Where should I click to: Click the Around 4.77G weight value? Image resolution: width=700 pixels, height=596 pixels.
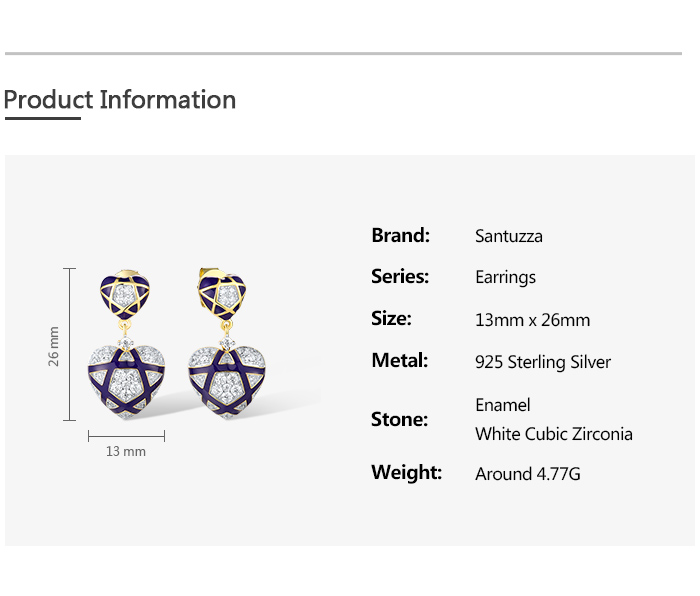pyautogui.click(x=528, y=474)
